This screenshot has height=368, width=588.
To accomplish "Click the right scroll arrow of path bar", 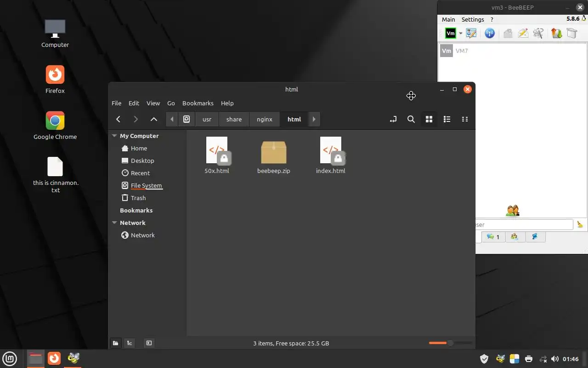I will (314, 119).
